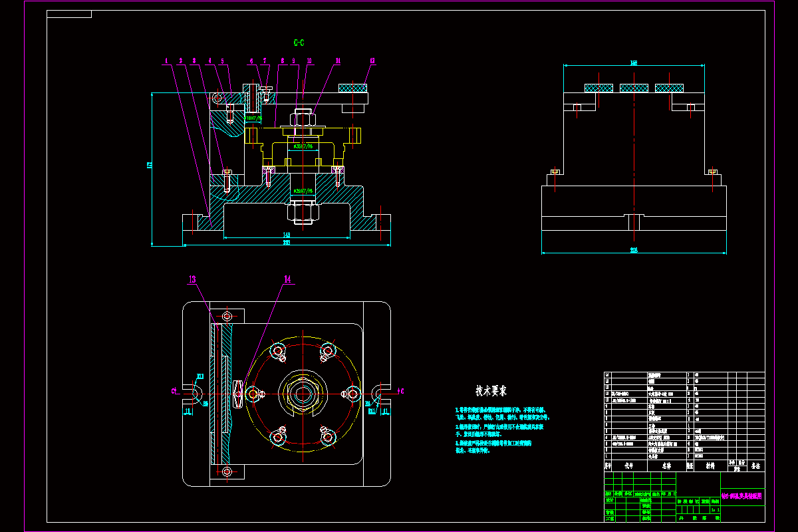Select the magenta balloon number 11 in section view
This screenshot has height=532, width=798.
[338, 61]
